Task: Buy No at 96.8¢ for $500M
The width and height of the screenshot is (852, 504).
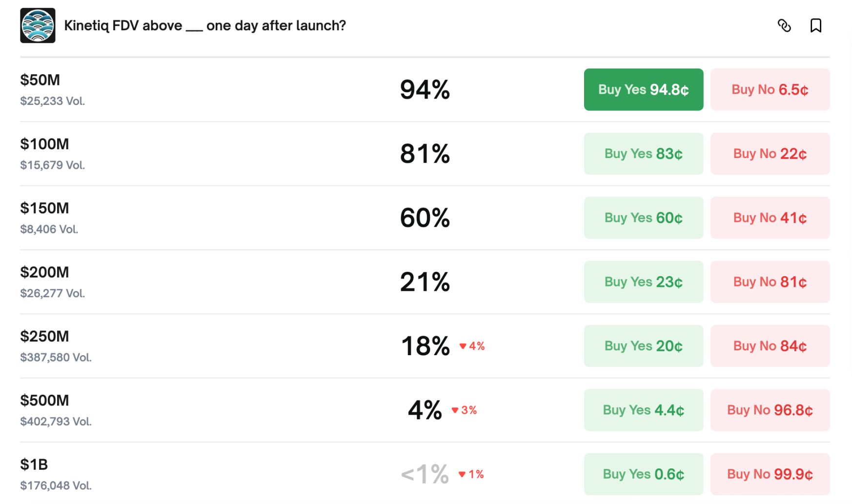Action: 770,410
